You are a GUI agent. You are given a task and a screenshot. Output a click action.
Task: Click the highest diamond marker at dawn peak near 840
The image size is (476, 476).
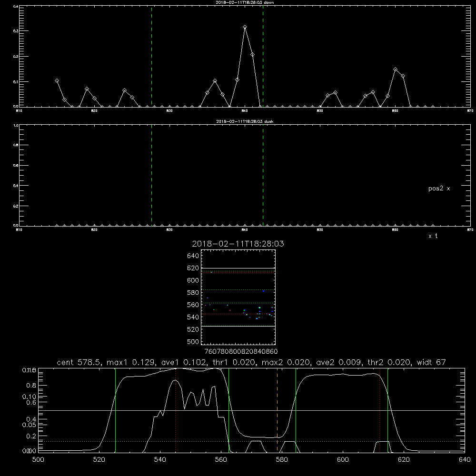click(245, 27)
